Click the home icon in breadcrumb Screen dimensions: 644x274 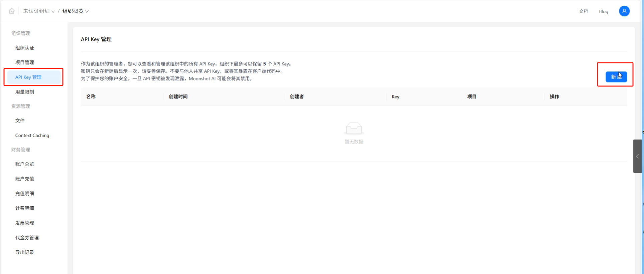click(12, 11)
